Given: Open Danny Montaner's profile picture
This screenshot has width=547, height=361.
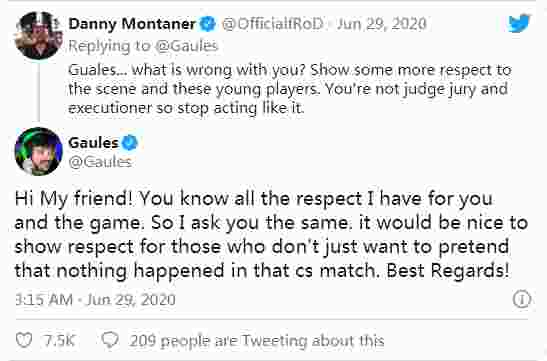Looking at the screenshot, I should pos(39,36).
